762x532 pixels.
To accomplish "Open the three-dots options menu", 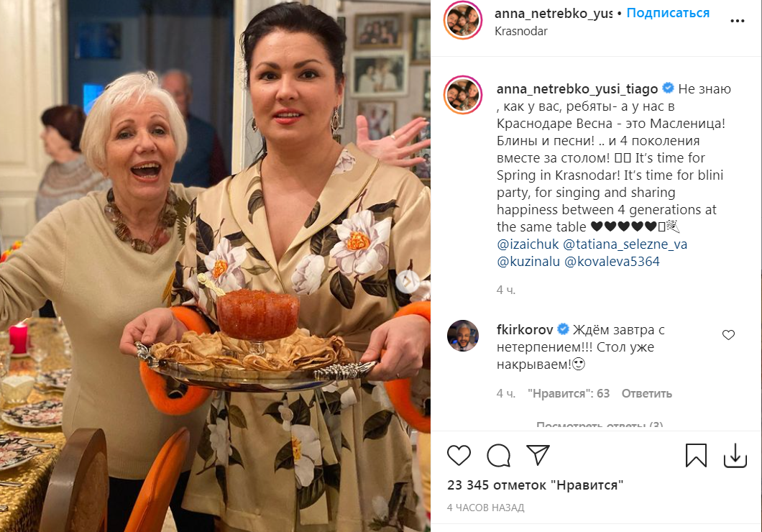I will pos(738,21).
